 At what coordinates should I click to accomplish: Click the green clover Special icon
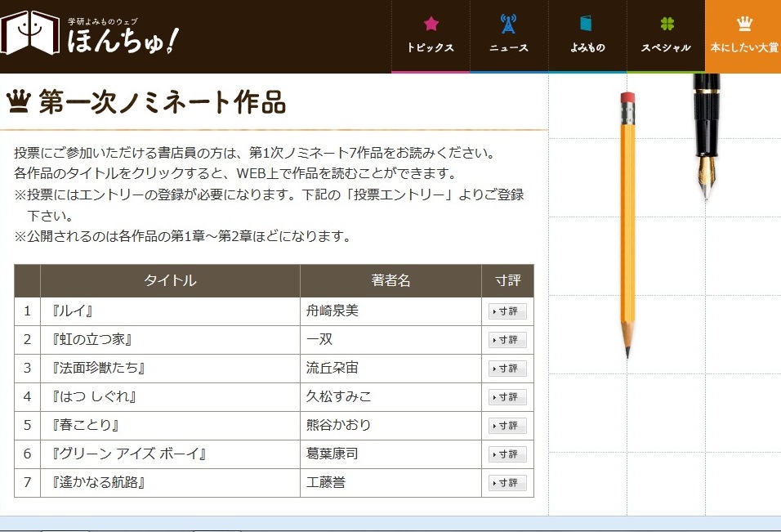click(x=666, y=24)
